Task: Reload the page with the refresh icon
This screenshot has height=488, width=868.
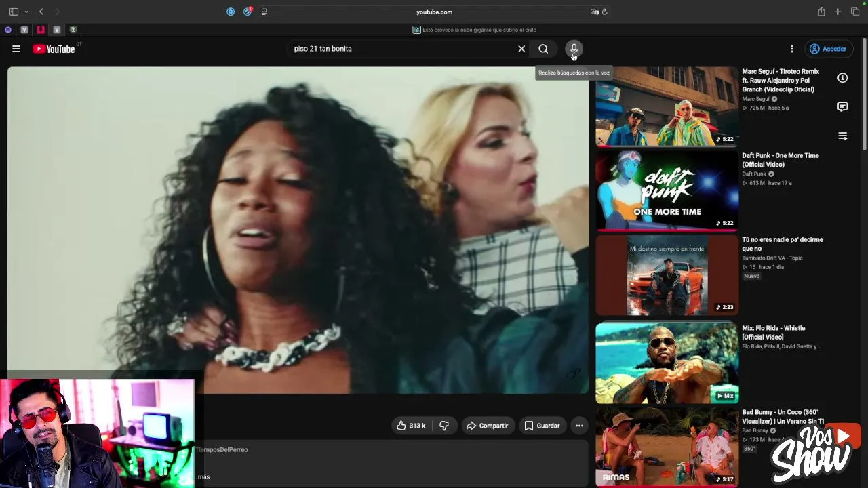Action: tap(604, 12)
